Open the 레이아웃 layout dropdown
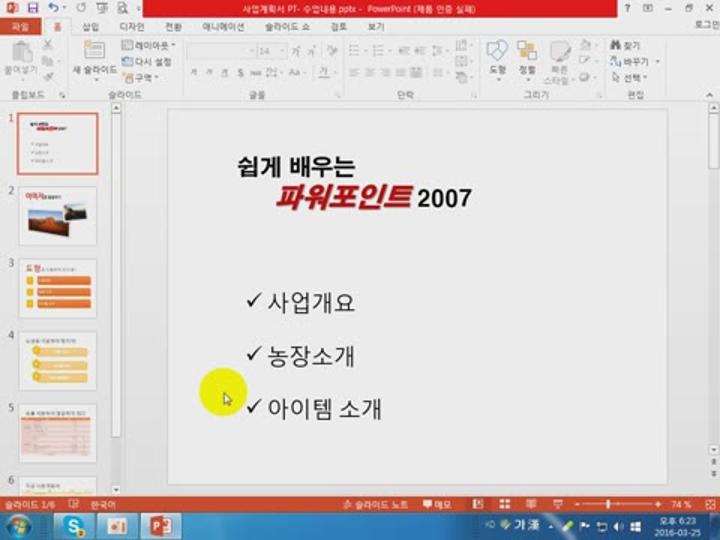Image resolution: width=720 pixels, height=540 pixels. (148, 45)
